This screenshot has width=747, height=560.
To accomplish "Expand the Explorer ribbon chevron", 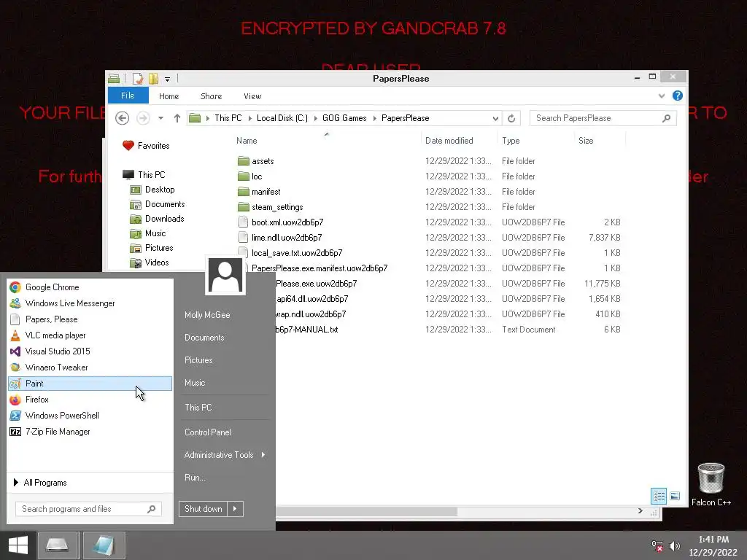I will point(661,96).
